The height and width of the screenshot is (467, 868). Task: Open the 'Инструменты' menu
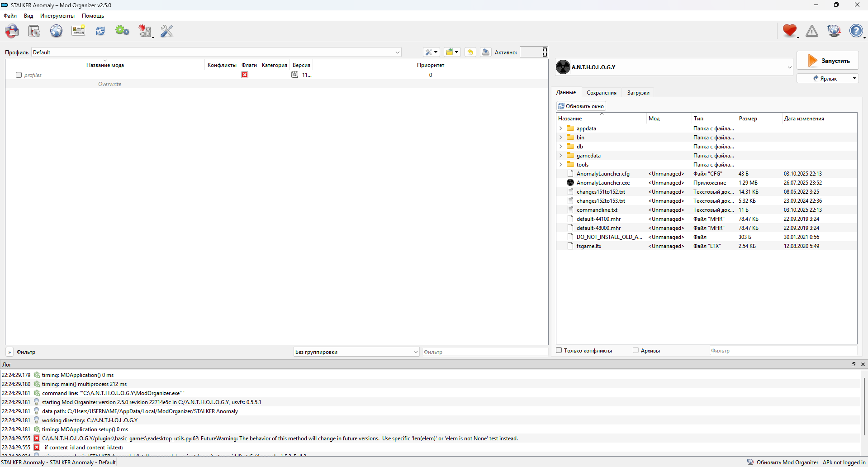(x=57, y=16)
